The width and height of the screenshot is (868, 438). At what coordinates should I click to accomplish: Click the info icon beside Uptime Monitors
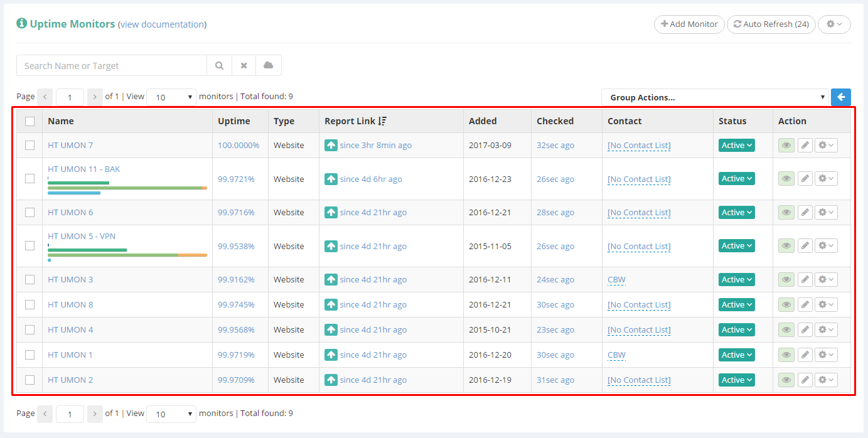pyautogui.click(x=22, y=24)
